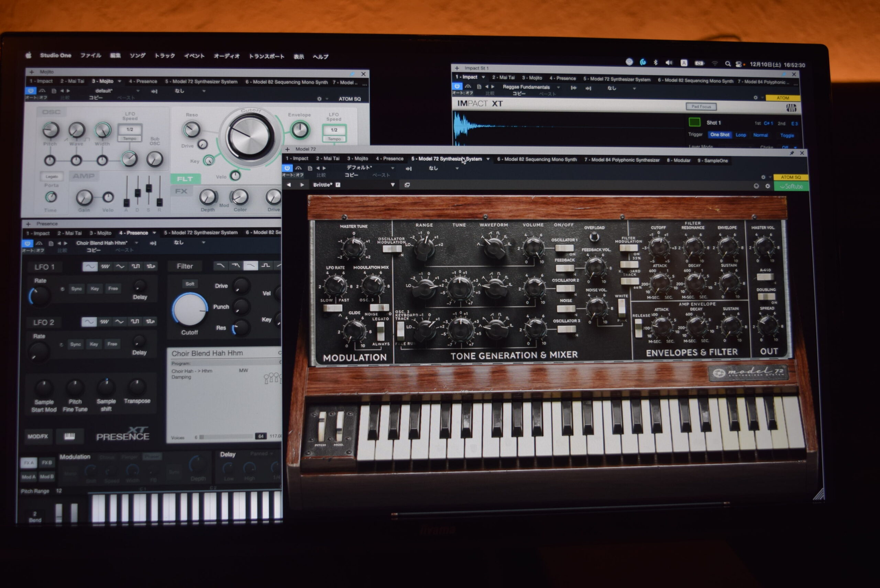Image resolution: width=880 pixels, height=588 pixels.
Task: Choose the square-shaped Presence filter type
Action: (266, 266)
